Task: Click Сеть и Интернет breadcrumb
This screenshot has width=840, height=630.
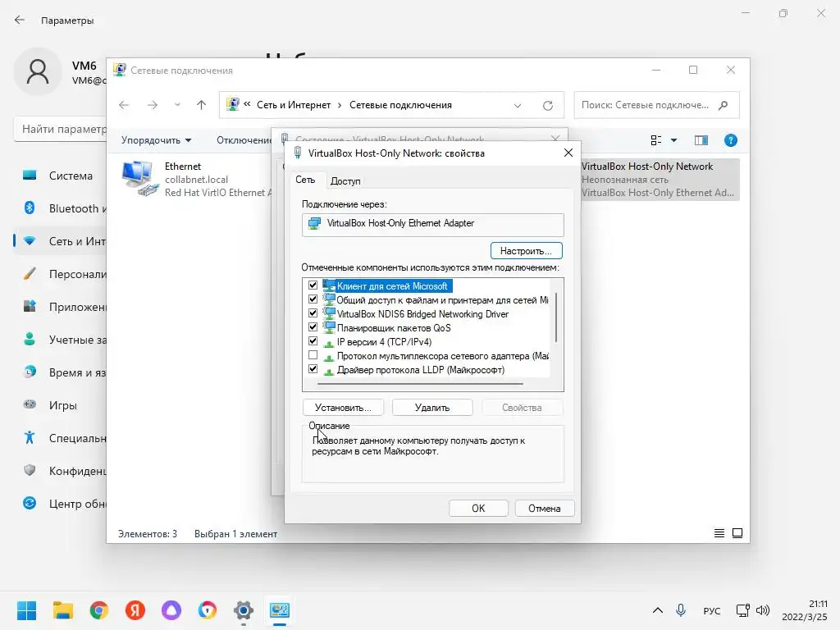Action: 294,105
